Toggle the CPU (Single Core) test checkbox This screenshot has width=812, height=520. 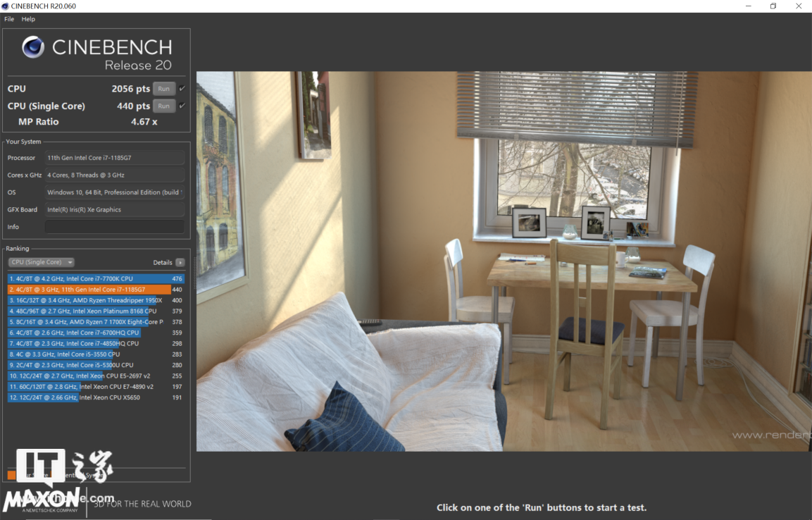(182, 106)
